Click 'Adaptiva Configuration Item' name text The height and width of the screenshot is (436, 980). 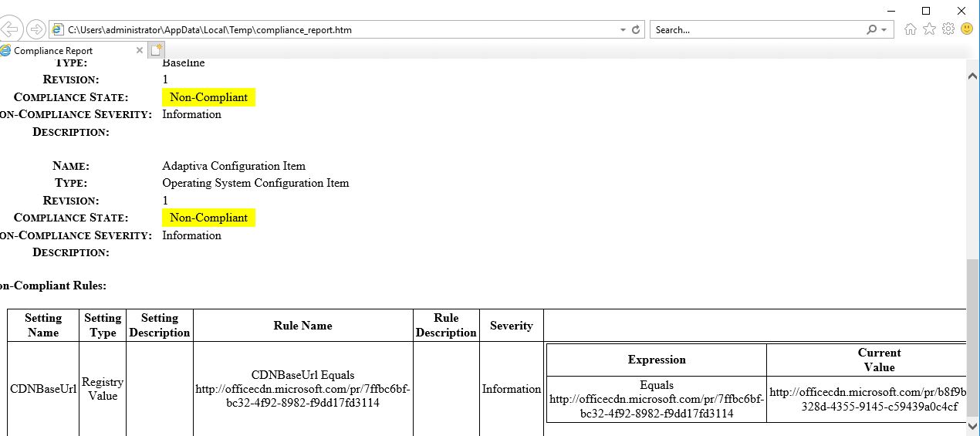tap(234, 166)
